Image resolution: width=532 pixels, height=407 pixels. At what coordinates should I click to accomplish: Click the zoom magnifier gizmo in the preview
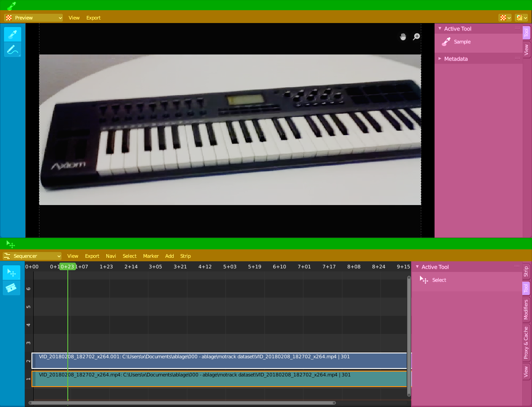coord(416,37)
